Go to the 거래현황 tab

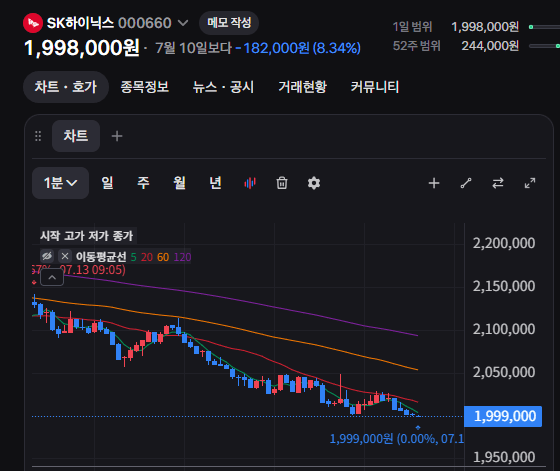click(x=303, y=87)
